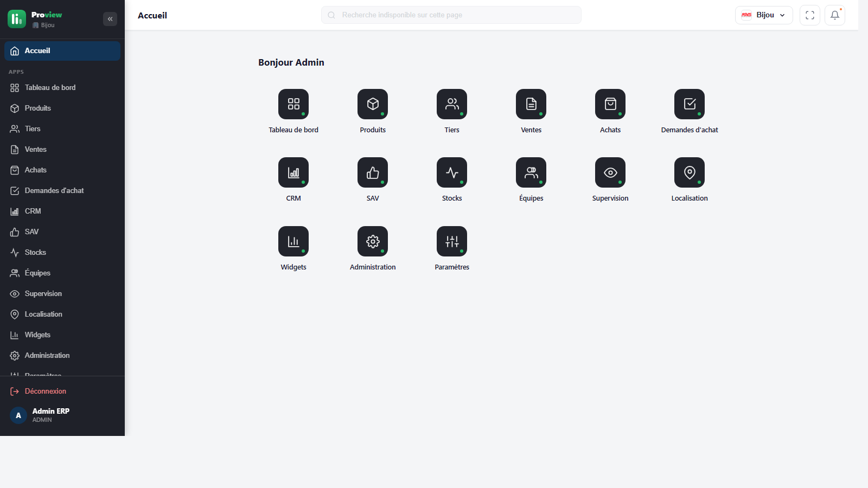Click the notifications bell icon
The image size is (868, 488).
[x=835, y=15]
